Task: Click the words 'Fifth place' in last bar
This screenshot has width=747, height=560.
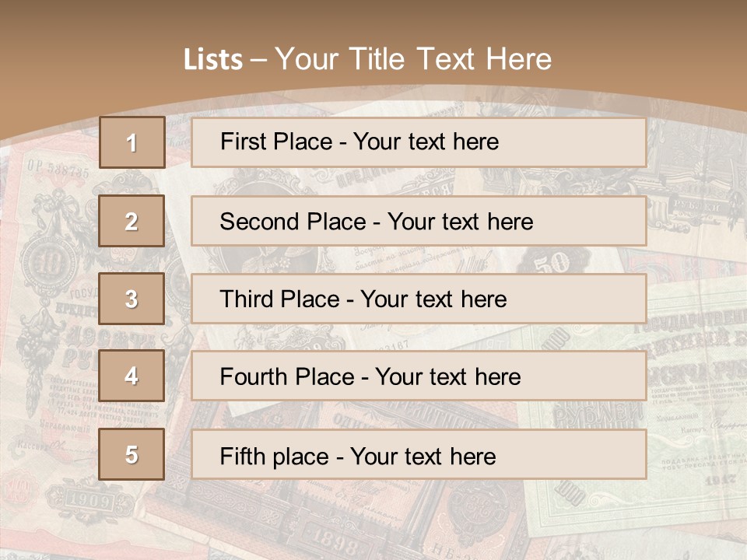Action: coord(275,457)
